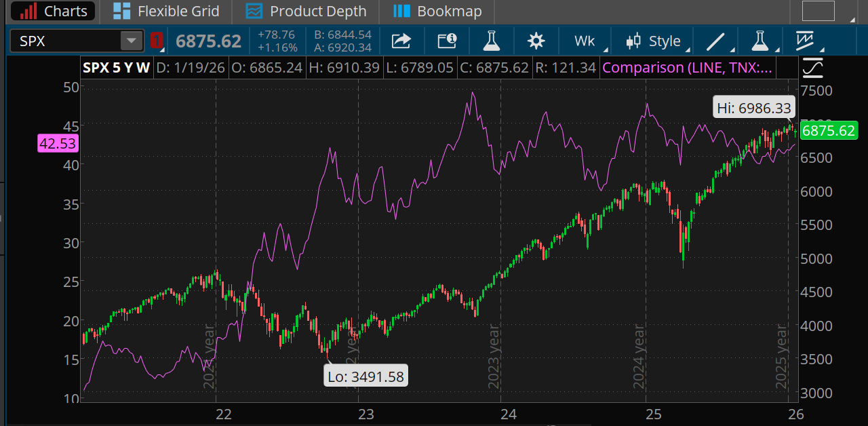Open the share chart menu
868x426 pixels.
pyautogui.click(x=401, y=41)
